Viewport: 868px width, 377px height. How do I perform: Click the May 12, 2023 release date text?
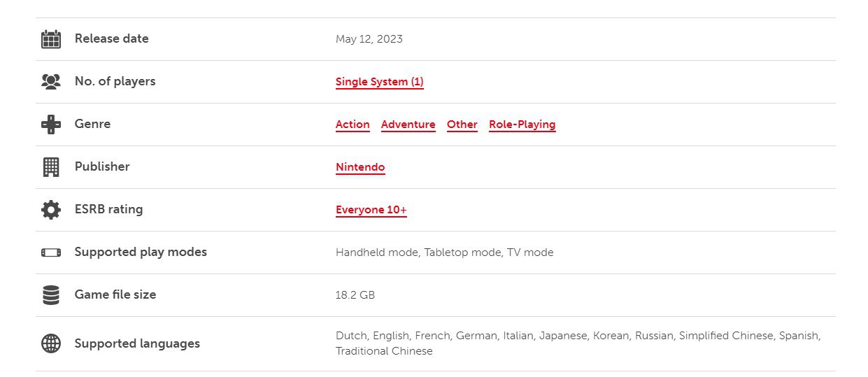tap(369, 39)
